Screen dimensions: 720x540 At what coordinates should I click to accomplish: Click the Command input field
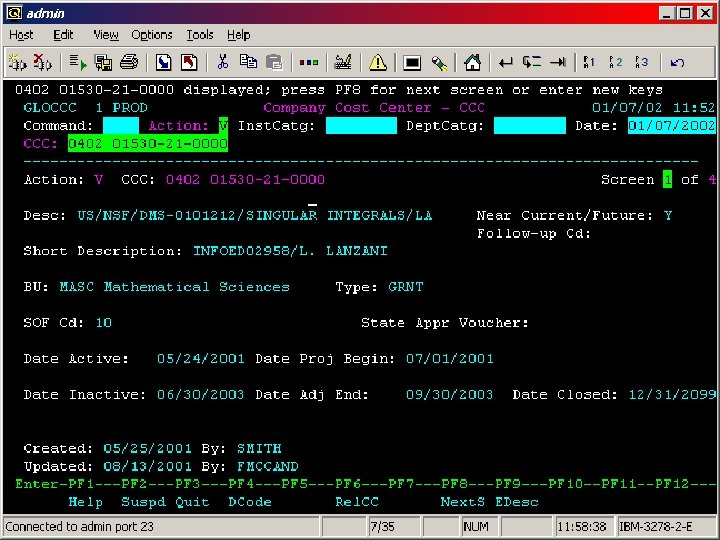tap(121, 125)
